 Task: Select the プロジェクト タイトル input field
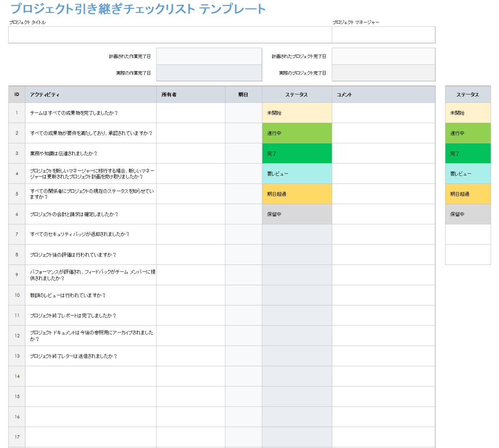pyautogui.click(x=170, y=35)
